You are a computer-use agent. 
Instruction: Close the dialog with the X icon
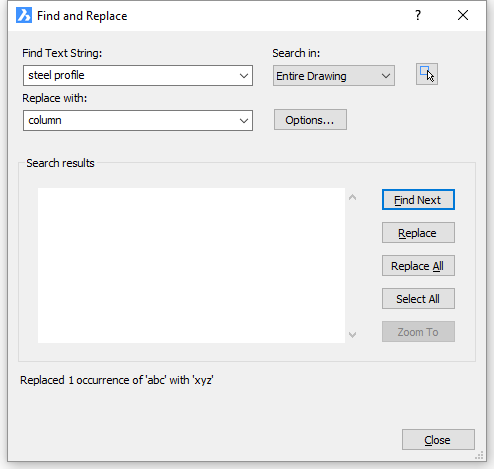[x=463, y=15]
